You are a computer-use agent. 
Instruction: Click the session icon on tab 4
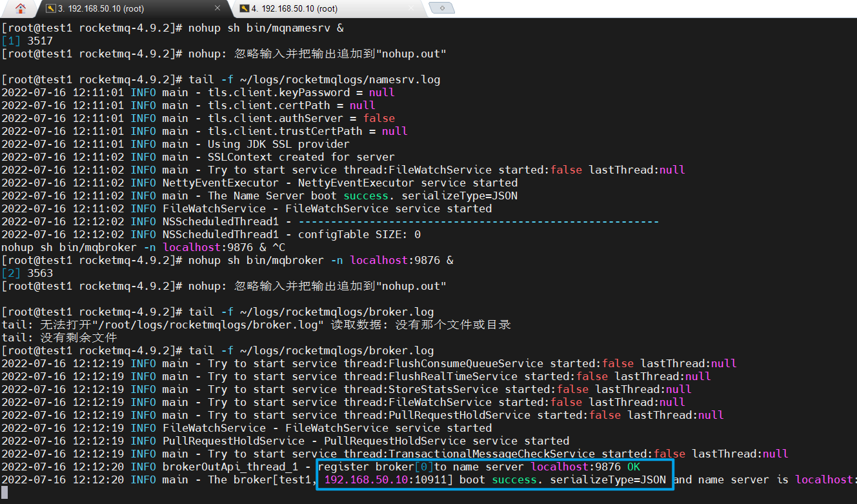[243, 8]
